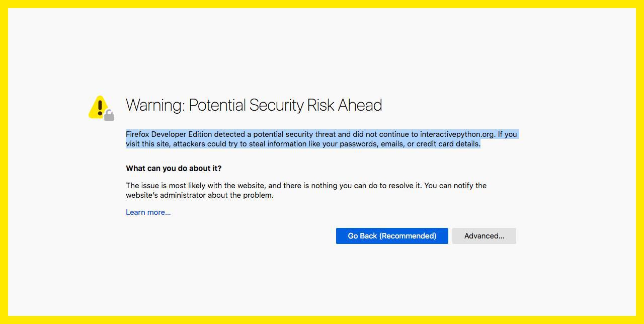Click the word 'Ahead' in the title
The image size is (644, 324).
pyautogui.click(x=360, y=105)
